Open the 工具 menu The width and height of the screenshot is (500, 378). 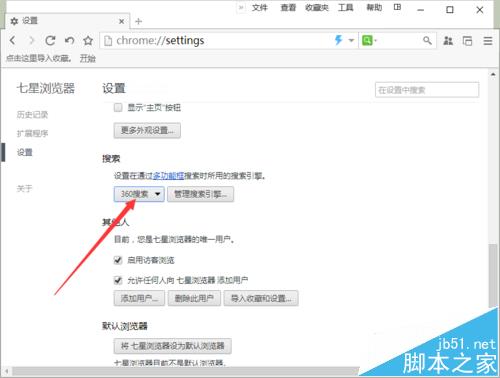click(x=346, y=7)
